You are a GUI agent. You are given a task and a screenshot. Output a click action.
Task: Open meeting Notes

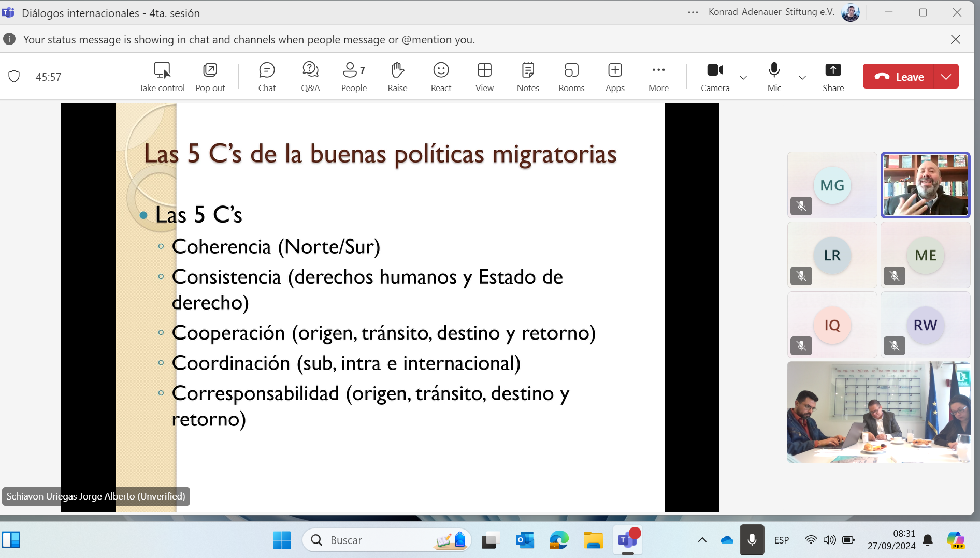528,77
